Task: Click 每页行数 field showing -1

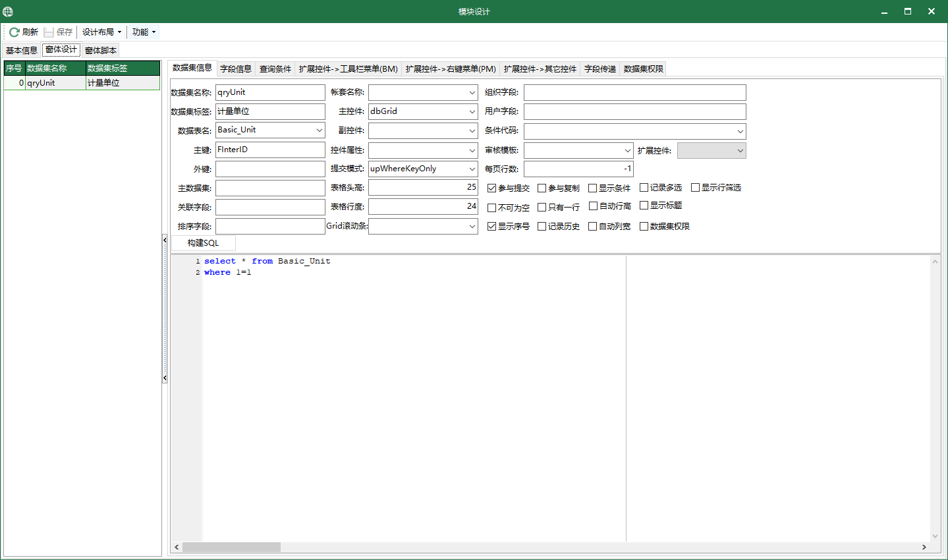Action: [x=578, y=169]
